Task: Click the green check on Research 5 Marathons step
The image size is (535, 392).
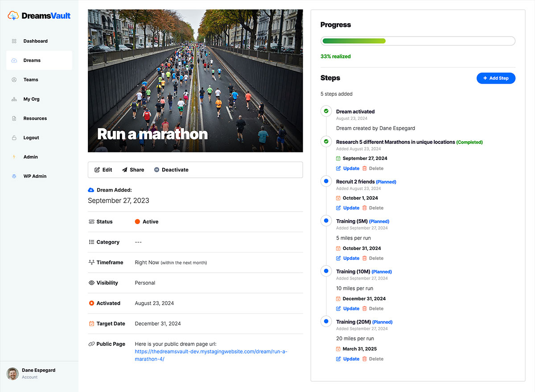Action: coord(326,141)
